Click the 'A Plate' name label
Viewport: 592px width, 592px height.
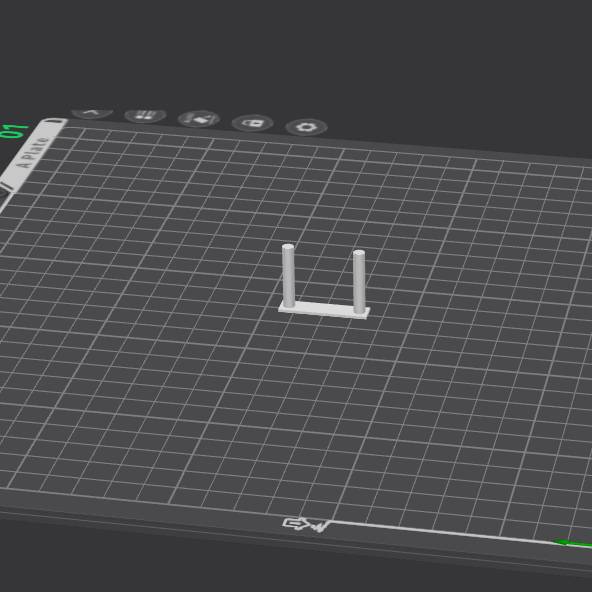point(33,153)
